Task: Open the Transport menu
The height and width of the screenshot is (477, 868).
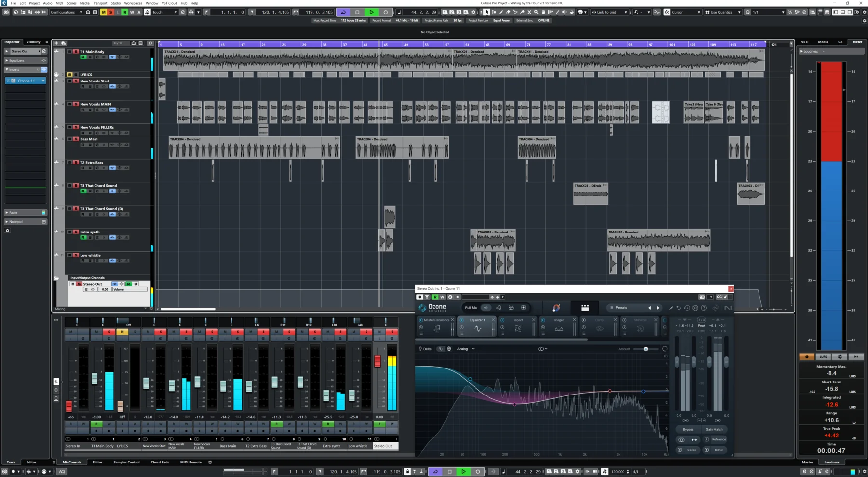Action: pyautogui.click(x=100, y=3)
